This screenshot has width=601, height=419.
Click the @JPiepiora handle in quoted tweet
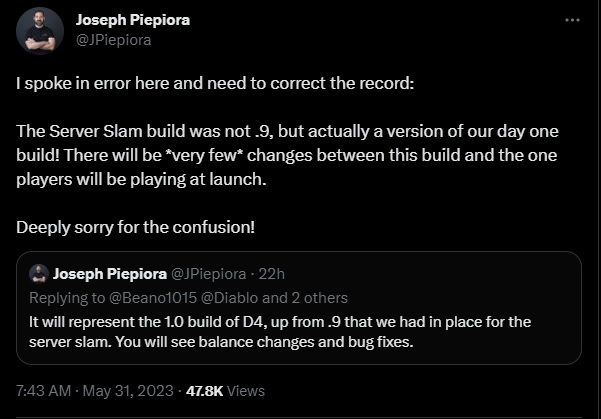(x=209, y=274)
